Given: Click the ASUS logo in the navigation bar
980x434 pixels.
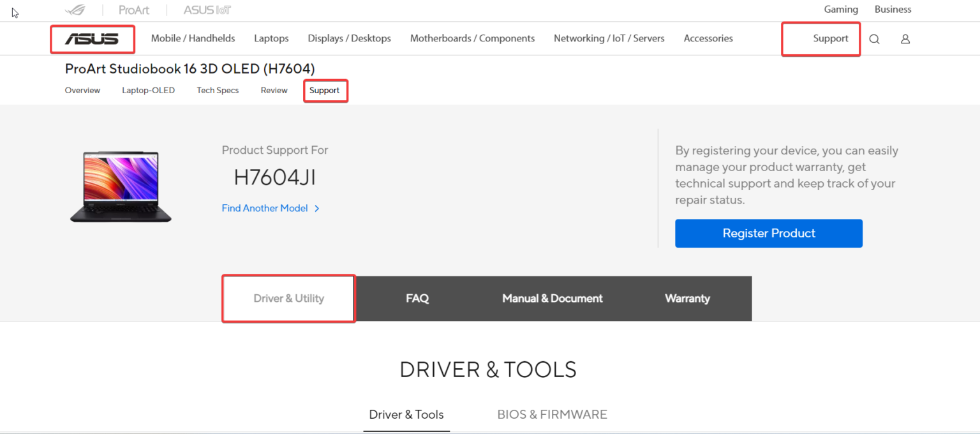Looking at the screenshot, I should point(93,39).
